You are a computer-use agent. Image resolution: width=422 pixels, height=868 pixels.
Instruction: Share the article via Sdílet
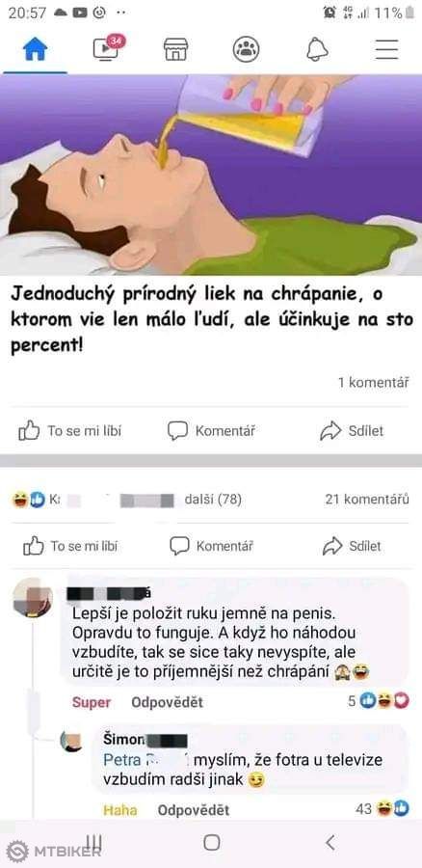tap(352, 431)
